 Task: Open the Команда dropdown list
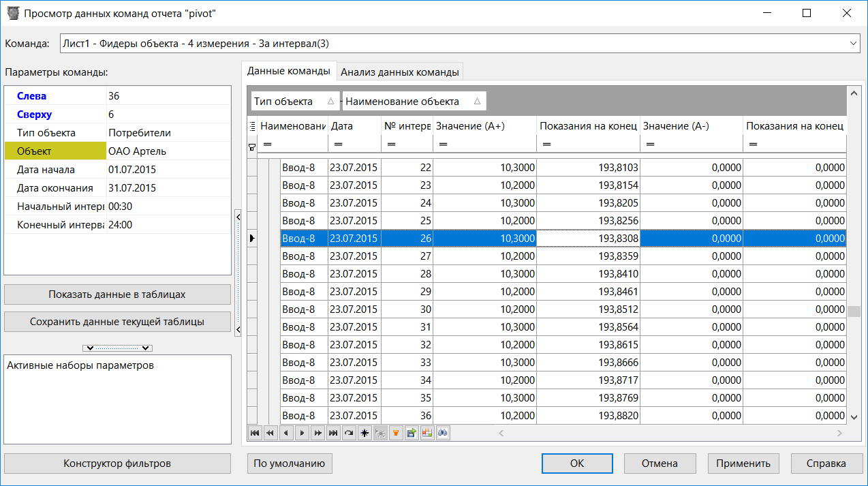[854, 43]
